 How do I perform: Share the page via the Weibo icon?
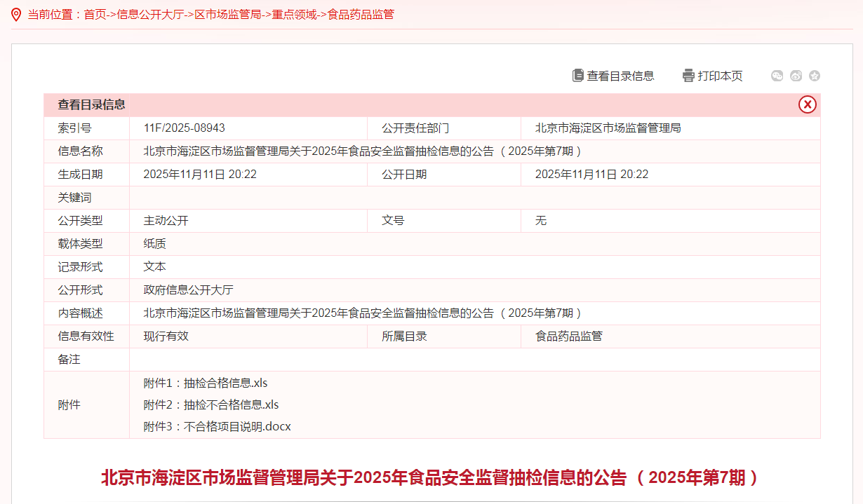(x=796, y=76)
